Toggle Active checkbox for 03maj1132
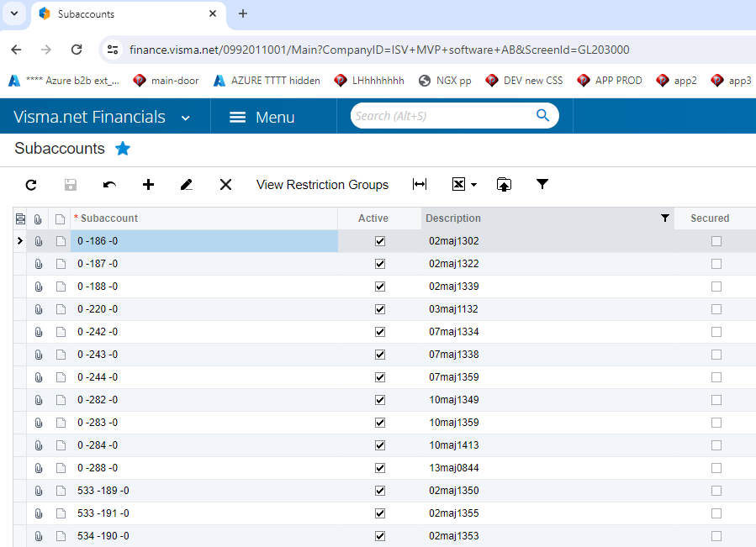The height and width of the screenshot is (547, 756). (380, 309)
